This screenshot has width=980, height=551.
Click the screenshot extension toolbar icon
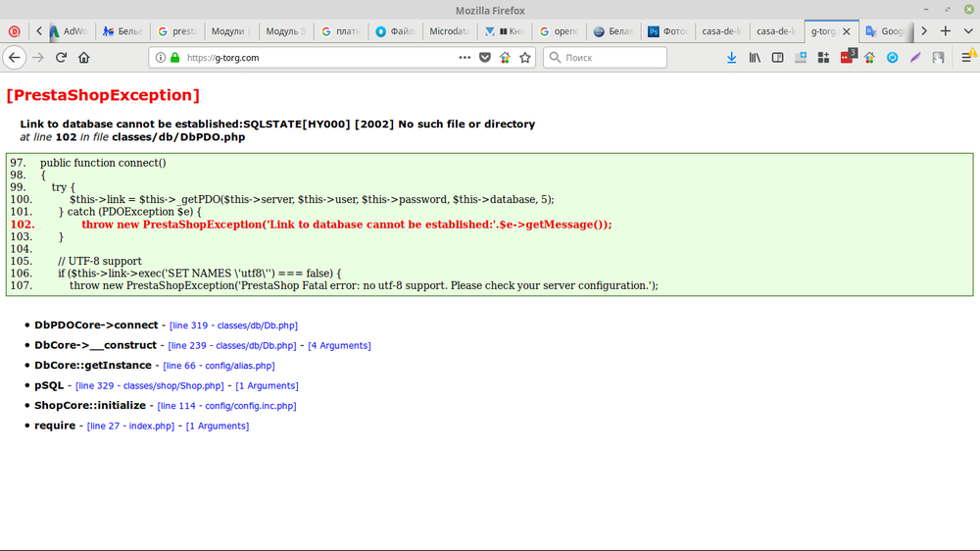pos(801,58)
